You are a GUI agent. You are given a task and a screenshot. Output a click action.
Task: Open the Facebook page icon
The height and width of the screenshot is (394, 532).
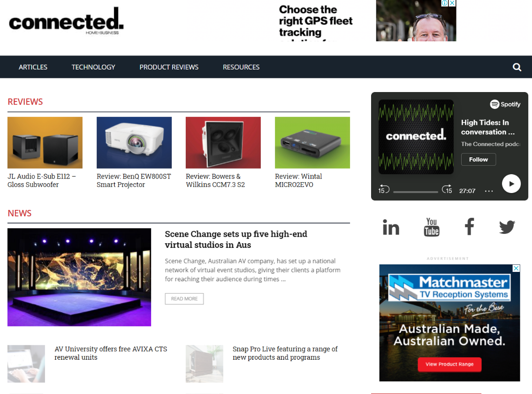pyautogui.click(x=469, y=226)
